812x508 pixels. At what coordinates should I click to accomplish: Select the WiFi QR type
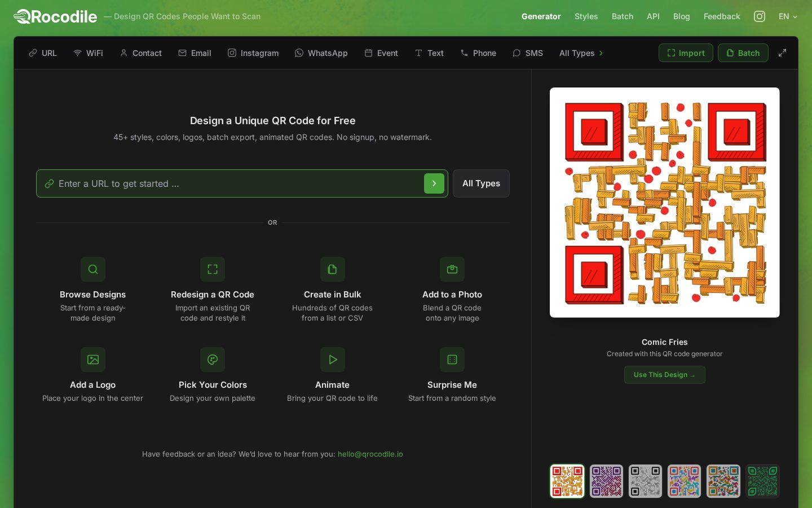88,53
